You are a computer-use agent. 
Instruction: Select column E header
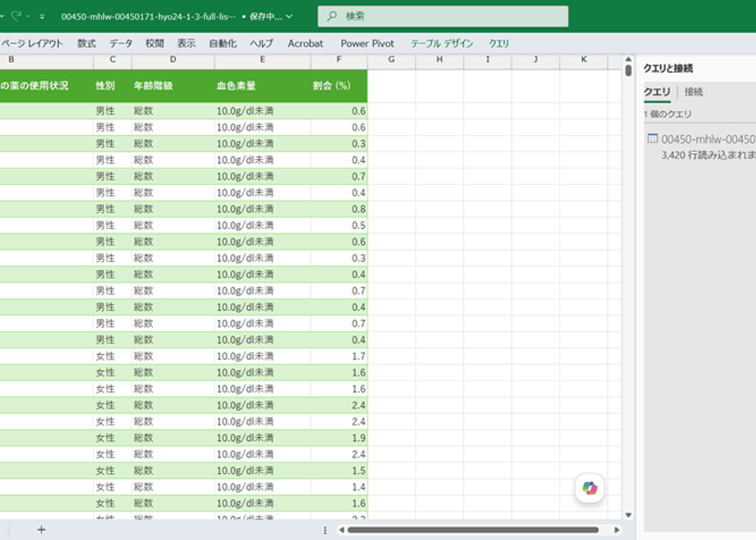pyautogui.click(x=263, y=60)
